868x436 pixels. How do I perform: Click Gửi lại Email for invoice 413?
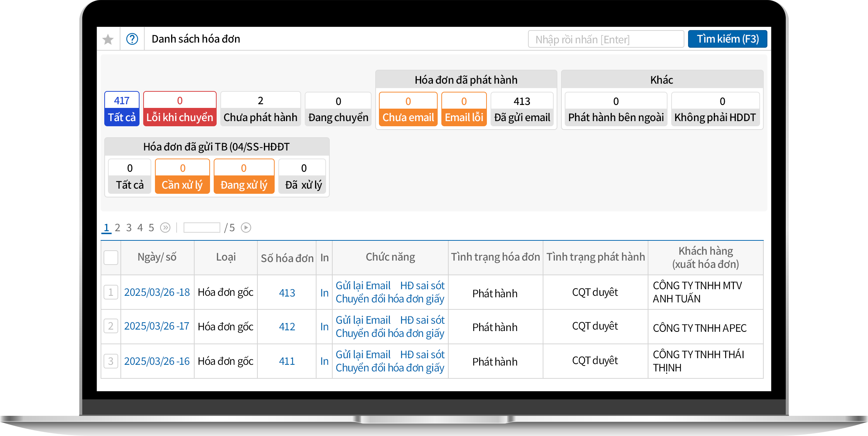(363, 286)
